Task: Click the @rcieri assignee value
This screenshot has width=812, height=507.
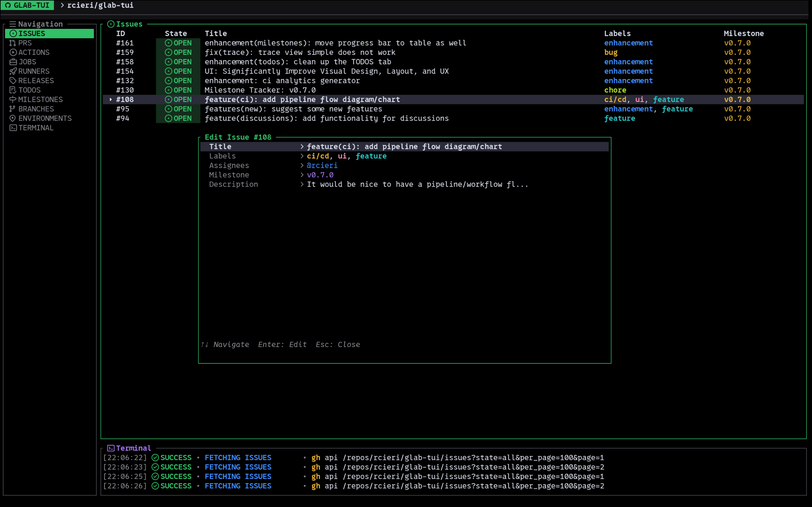Action: 322,165
